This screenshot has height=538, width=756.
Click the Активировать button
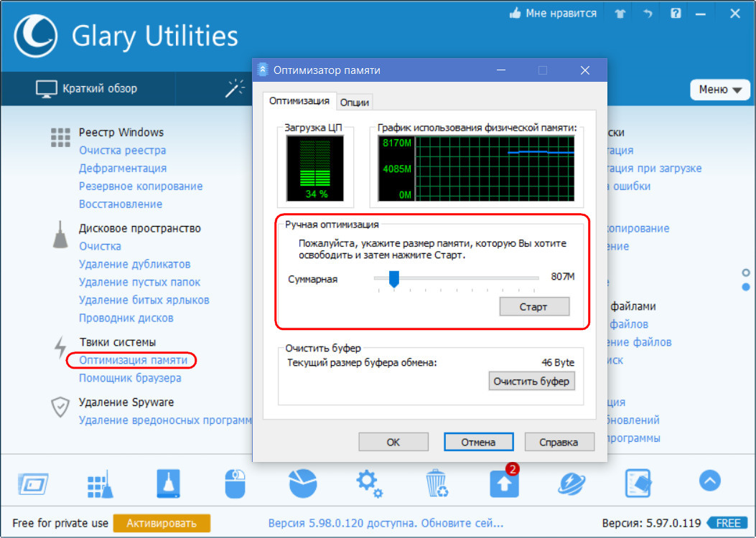tap(162, 523)
